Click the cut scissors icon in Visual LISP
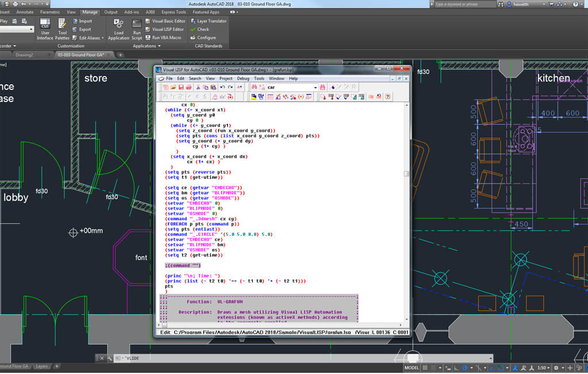Screen dimensions: 588x374 coord(198,87)
